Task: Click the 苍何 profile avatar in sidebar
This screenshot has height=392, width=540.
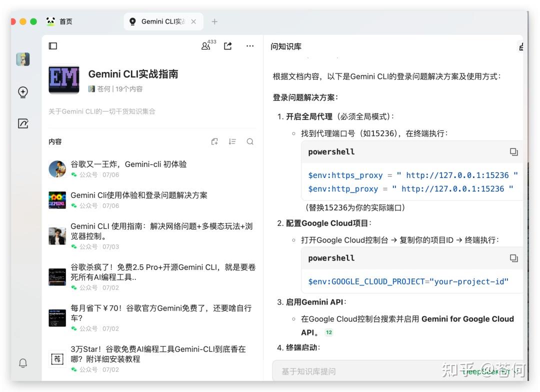Action: pyautogui.click(x=23, y=59)
